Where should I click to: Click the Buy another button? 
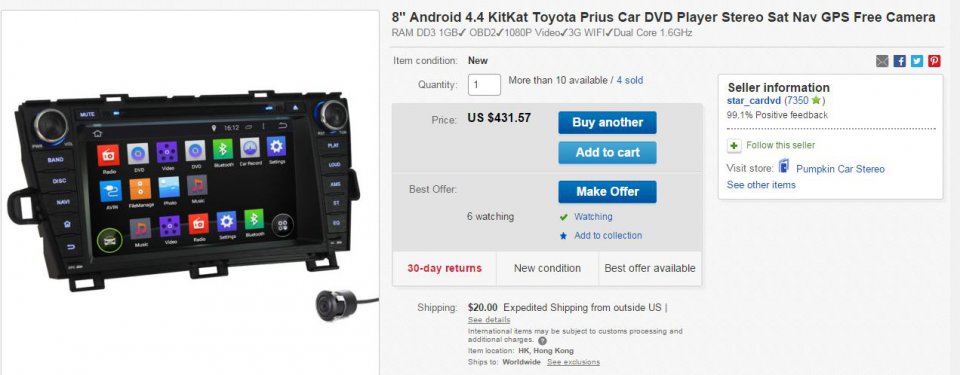point(607,123)
